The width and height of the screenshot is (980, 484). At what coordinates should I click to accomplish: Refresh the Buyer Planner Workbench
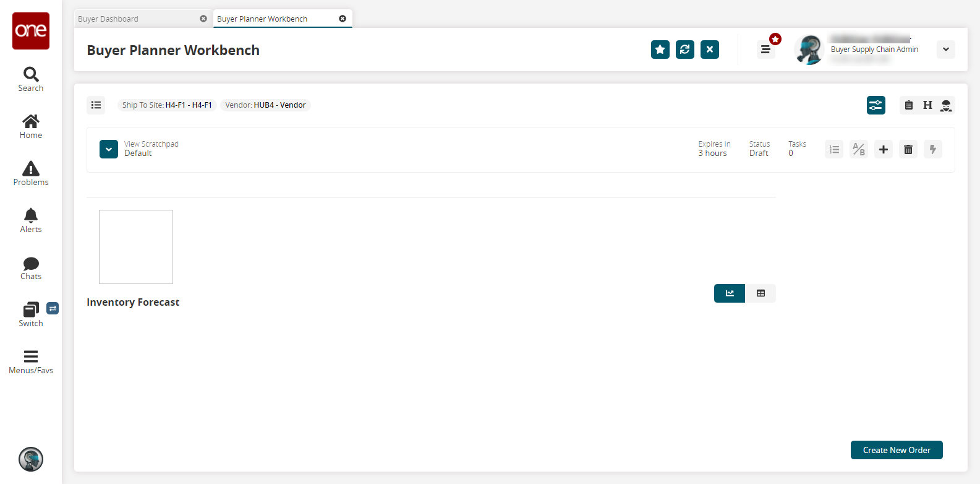(685, 50)
